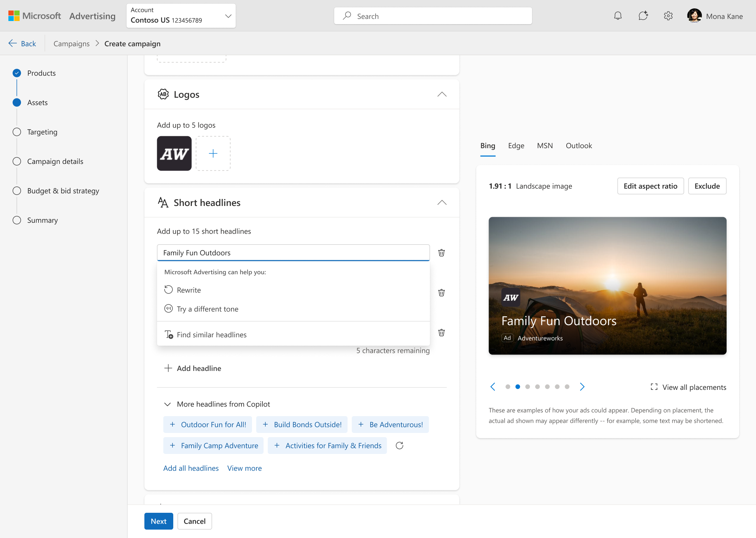The height and width of the screenshot is (538, 756).
Task: Select the last carousel dot
Action: 567,387
